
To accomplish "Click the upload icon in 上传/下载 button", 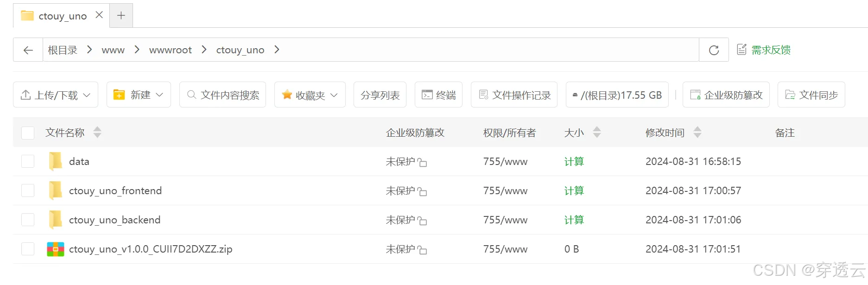I will [x=26, y=95].
